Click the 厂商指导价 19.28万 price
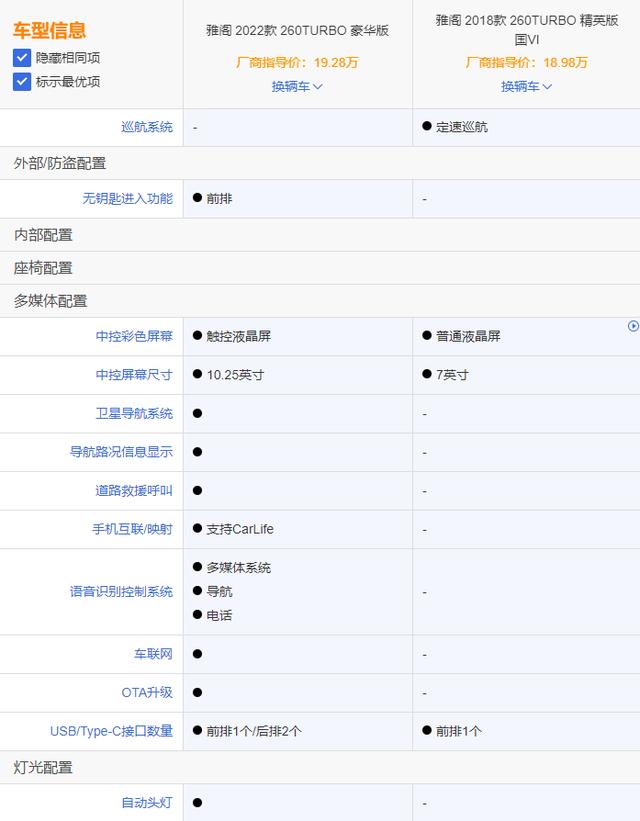The width and height of the screenshot is (640, 821). click(297, 63)
